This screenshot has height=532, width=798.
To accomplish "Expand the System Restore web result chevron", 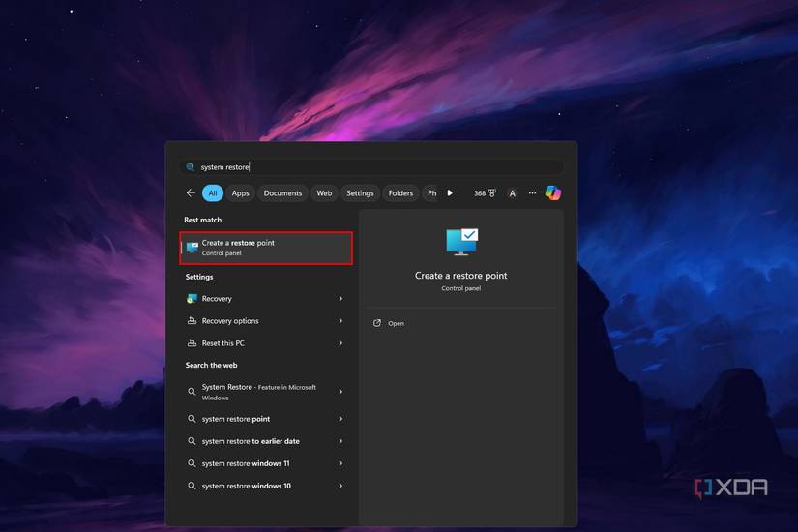I will click(340, 392).
